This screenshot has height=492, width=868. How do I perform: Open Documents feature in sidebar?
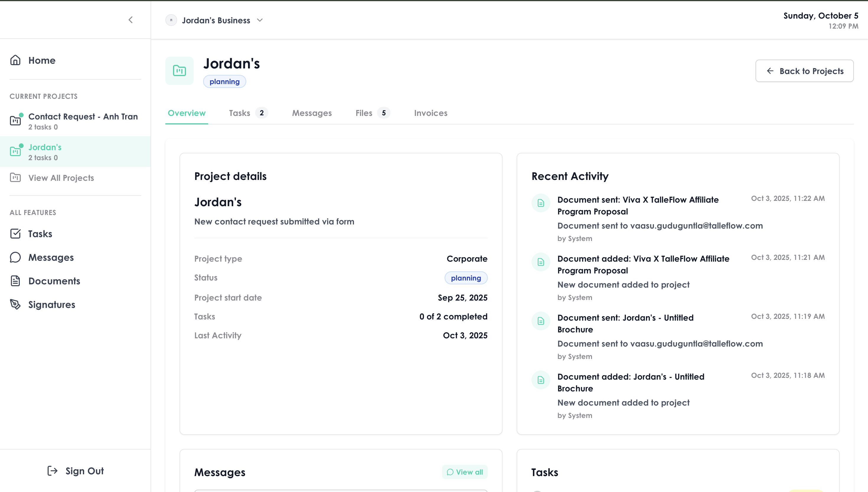54,281
